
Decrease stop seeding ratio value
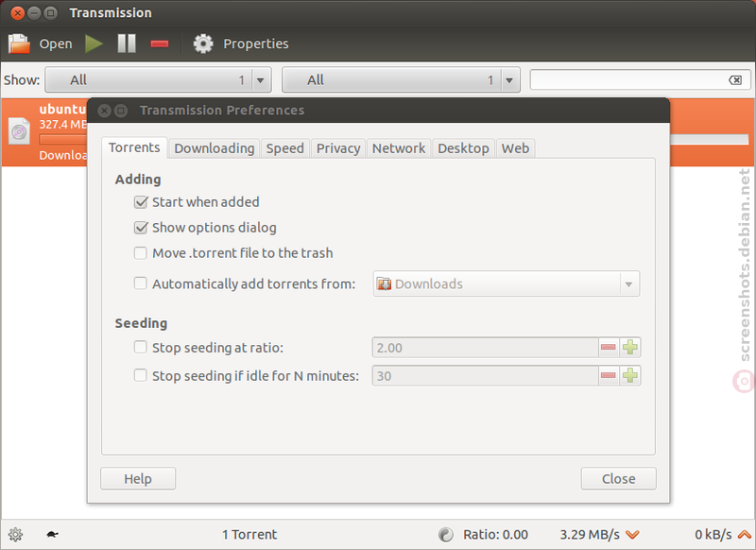point(609,348)
